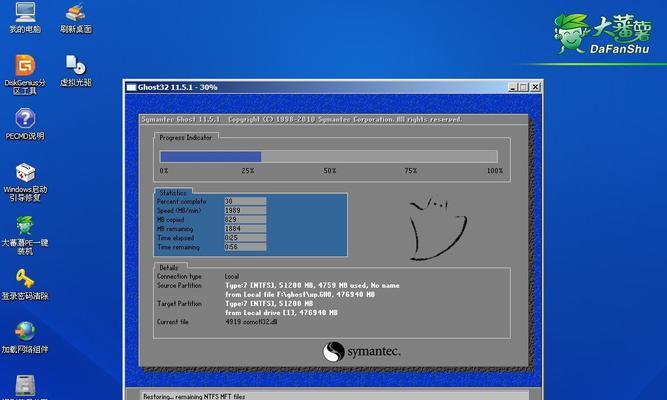The height and width of the screenshot is (400, 667).
Task: Click the Current file name comctl32.dll
Action: click(x=259, y=322)
